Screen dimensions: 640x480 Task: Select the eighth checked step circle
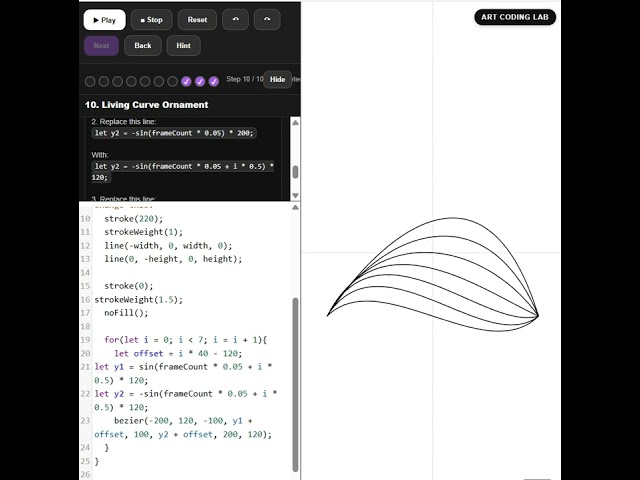[x=186, y=82]
